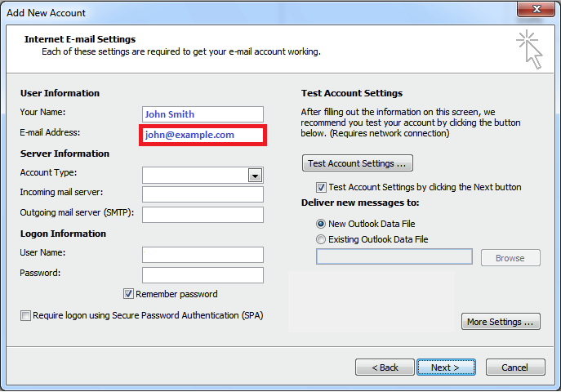The image size is (561, 392).
Task: Click the wizard cursor icon in header
Action: click(x=529, y=50)
